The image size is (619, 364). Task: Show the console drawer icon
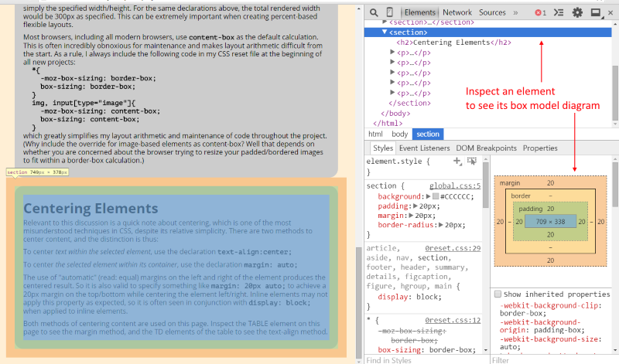[x=559, y=12]
